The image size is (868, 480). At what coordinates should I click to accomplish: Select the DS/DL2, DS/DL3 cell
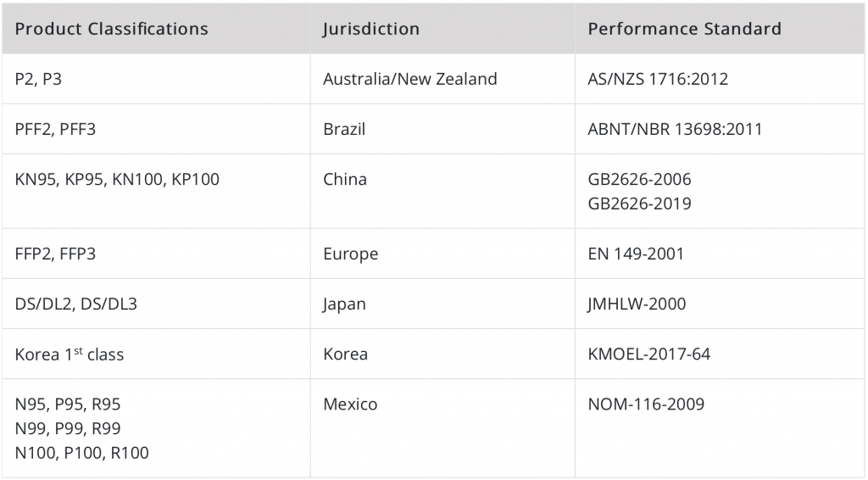pyautogui.click(x=76, y=304)
